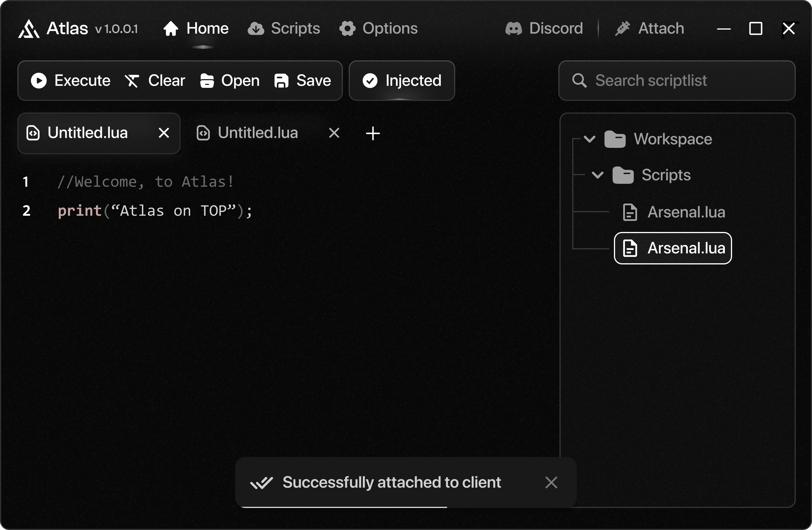Go to the Home navigation page
The image size is (812, 530).
click(196, 28)
